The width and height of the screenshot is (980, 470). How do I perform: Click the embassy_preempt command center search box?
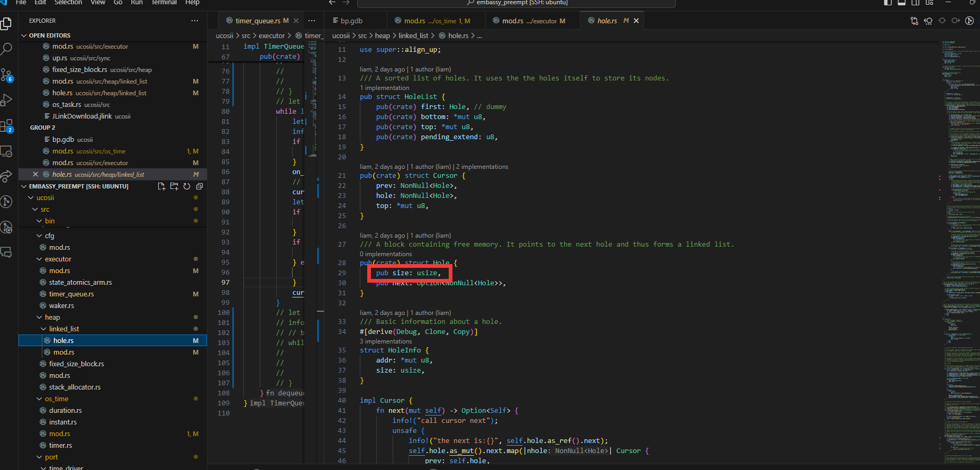516,3
